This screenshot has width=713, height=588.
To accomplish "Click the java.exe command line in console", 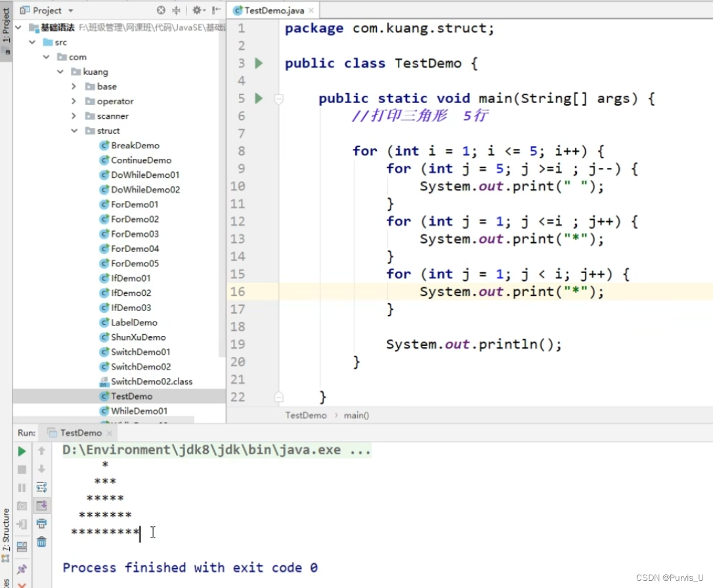I will pyautogui.click(x=217, y=450).
